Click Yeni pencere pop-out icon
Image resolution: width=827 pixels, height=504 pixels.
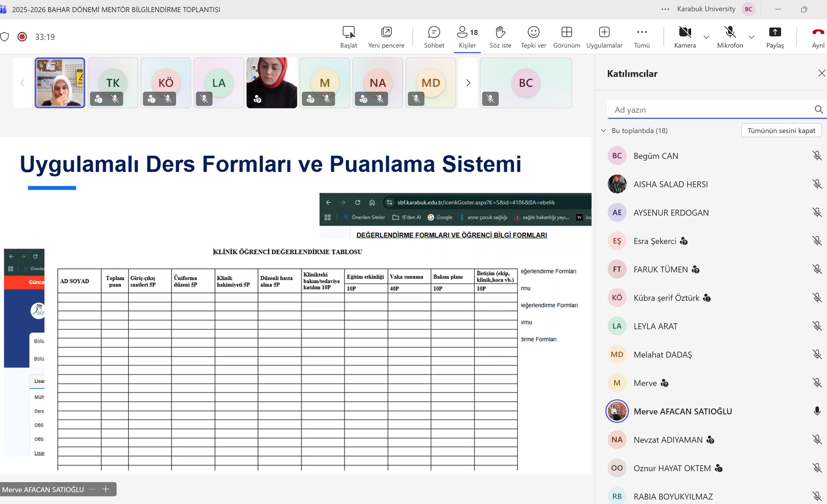click(386, 33)
